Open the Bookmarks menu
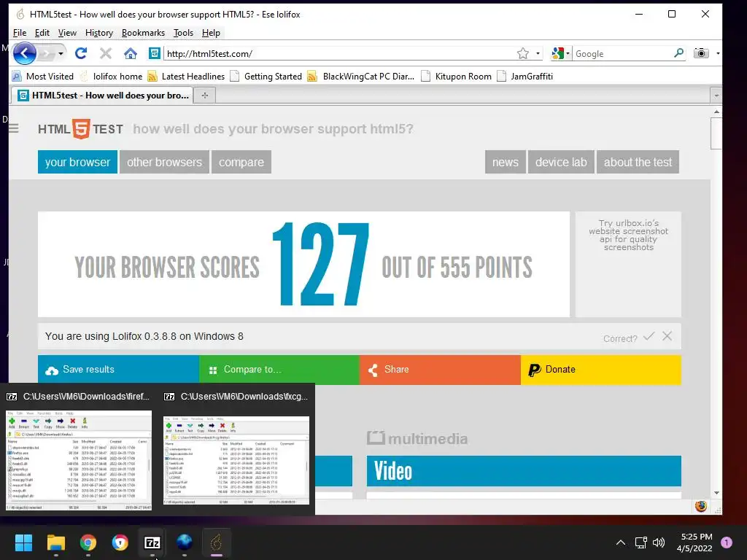The width and height of the screenshot is (747, 560). click(143, 32)
